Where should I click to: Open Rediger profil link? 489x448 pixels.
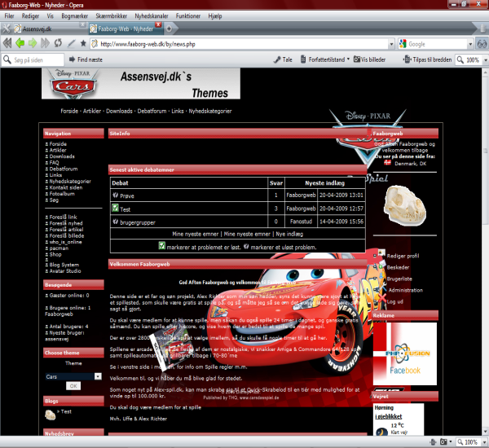pos(403,256)
